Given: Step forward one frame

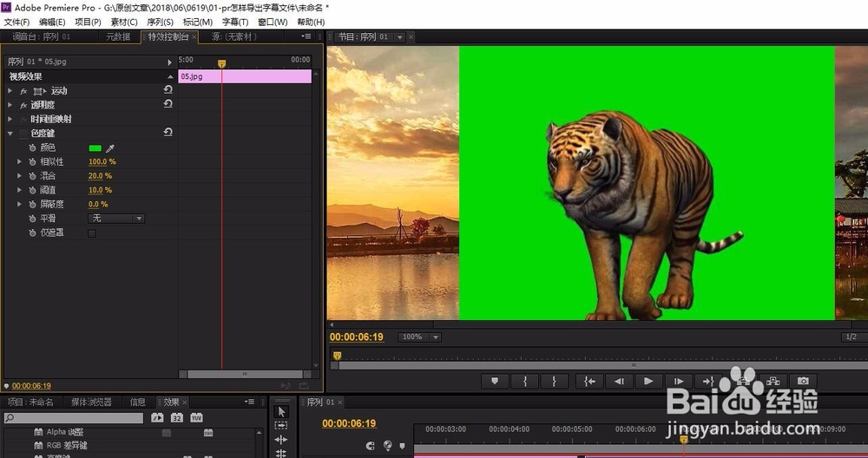Looking at the screenshot, I should pyautogui.click(x=678, y=381).
